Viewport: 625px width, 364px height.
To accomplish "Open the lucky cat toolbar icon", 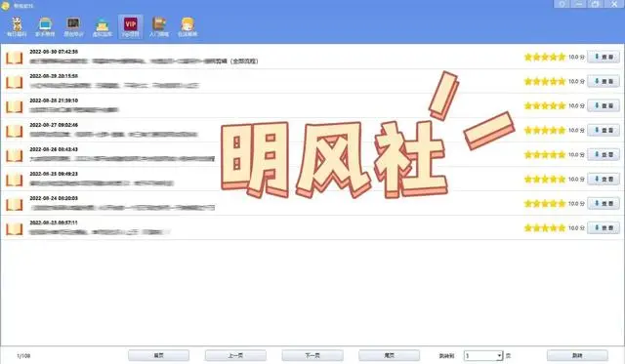I will [17, 26].
